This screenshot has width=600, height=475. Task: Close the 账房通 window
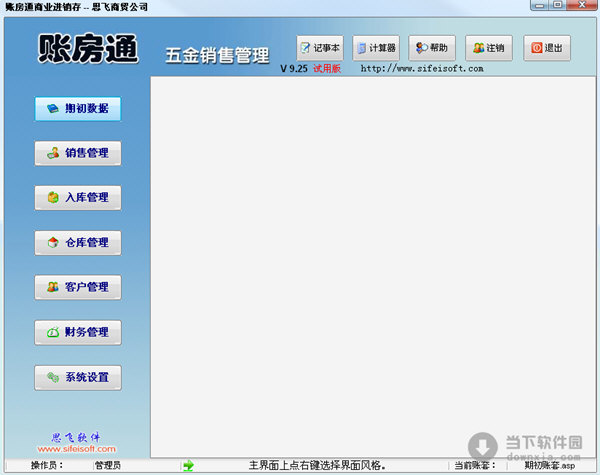point(582,5)
